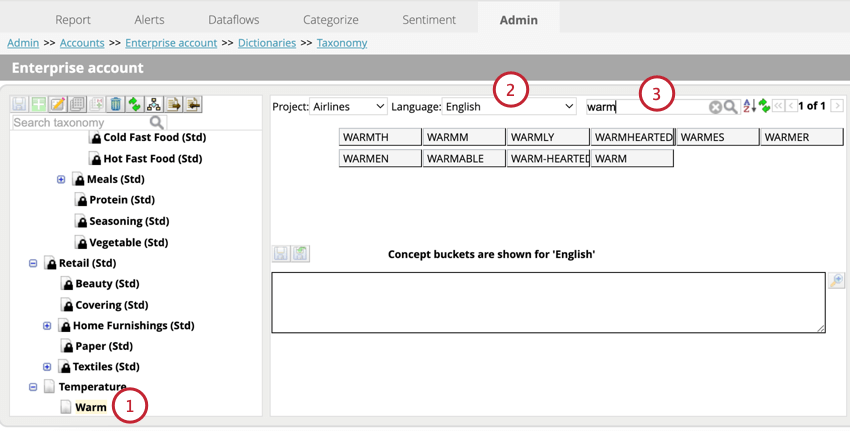Click the magnifier icon right of the text area
The width and height of the screenshot is (850, 431).
pos(837,282)
